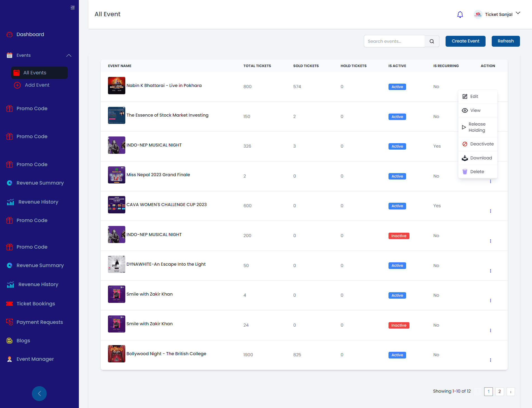
Task: Open action menu for CAVA Women's Challenge Cup
Action: point(490,211)
